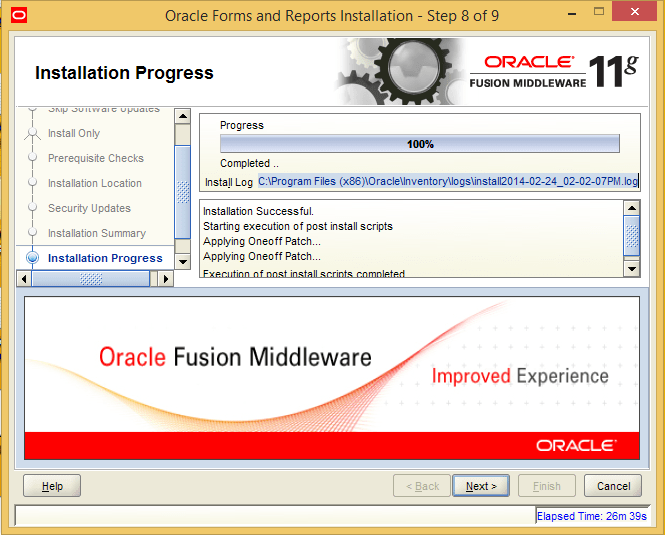Click the 'Installation Successful.' log line
The image size is (665, 535).
coord(258,211)
